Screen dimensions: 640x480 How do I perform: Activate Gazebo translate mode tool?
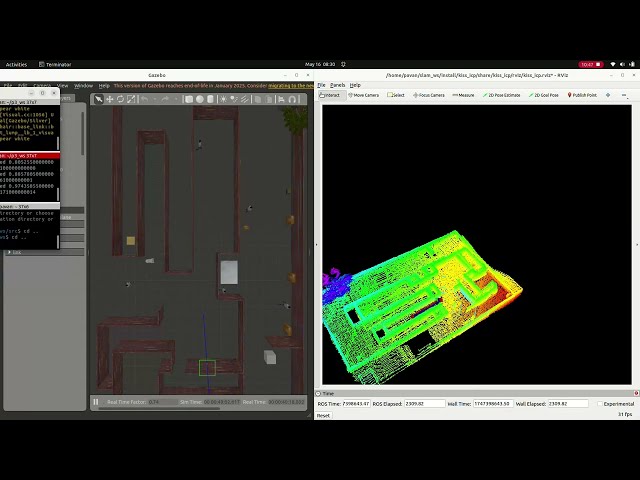(x=109, y=99)
